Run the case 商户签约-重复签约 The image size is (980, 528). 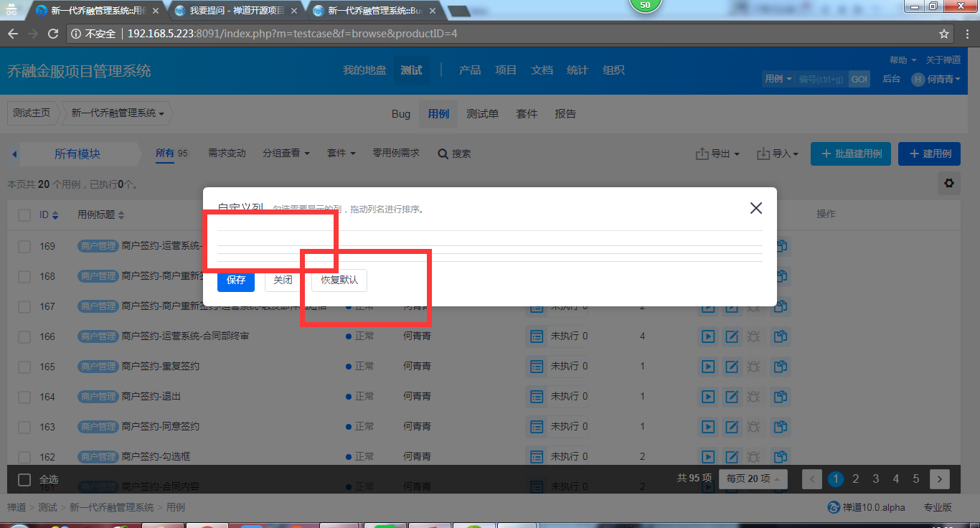708,367
